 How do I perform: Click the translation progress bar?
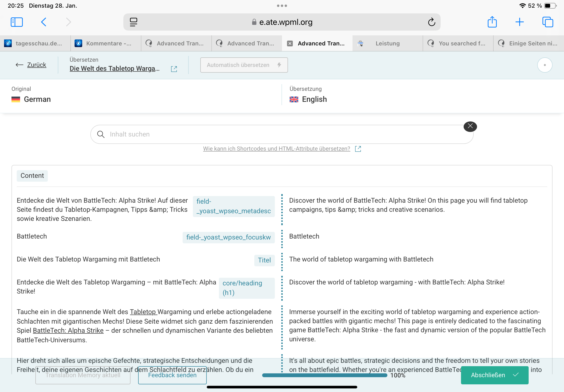(324, 375)
